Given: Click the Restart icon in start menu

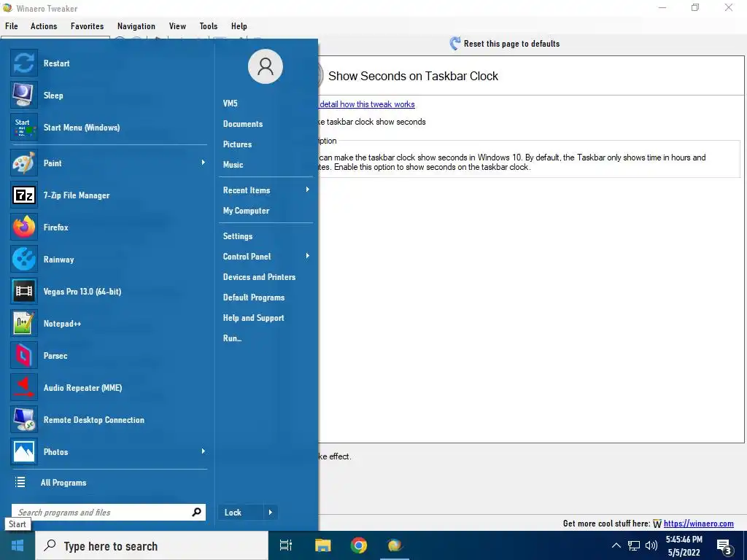Looking at the screenshot, I should point(24,63).
